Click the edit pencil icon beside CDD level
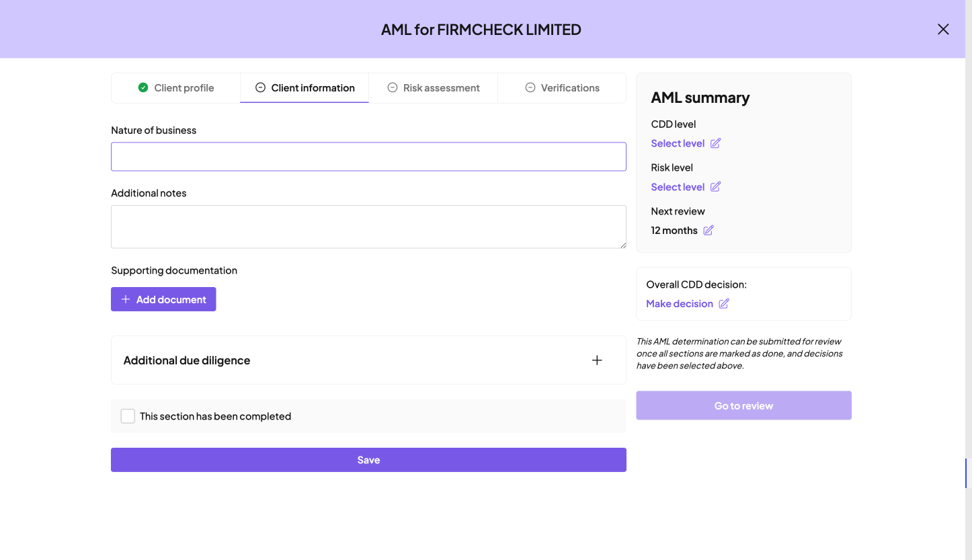The height and width of the screenshot is (560, 972). 715,143
